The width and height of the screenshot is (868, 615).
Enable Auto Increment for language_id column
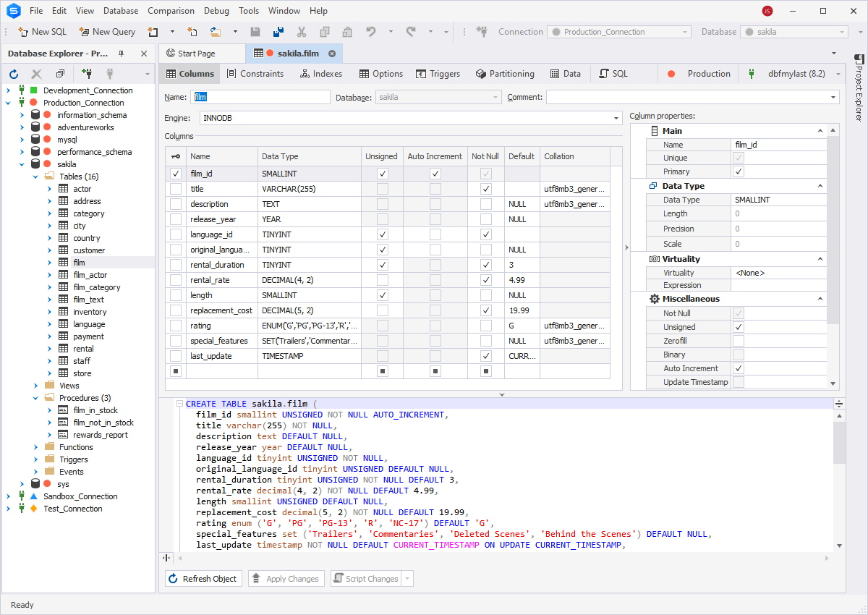coord(435,234)
